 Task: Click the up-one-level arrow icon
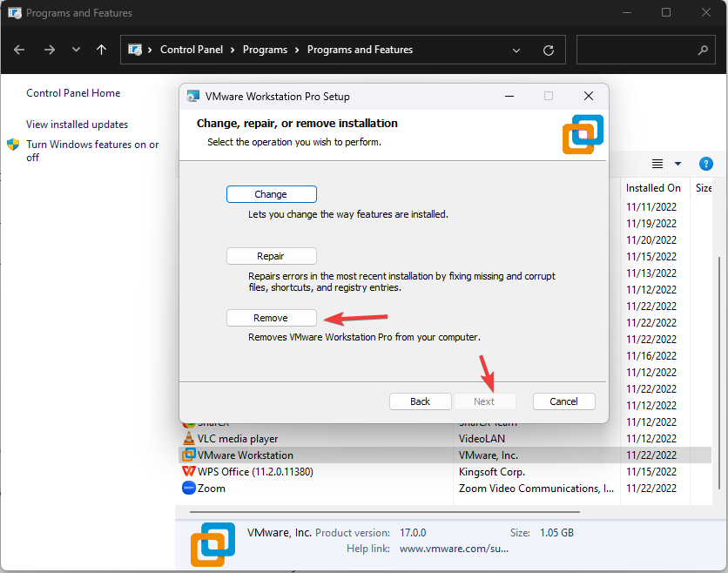point(101,50)
